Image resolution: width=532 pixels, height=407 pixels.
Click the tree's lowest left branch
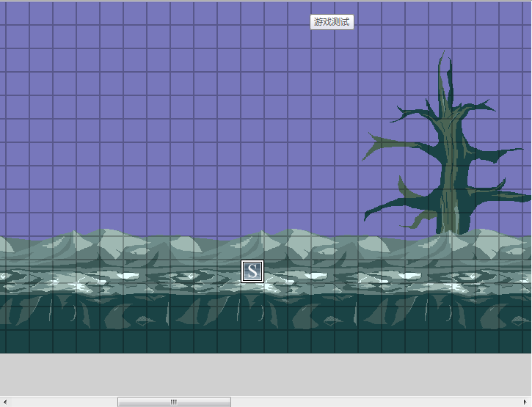click(415, 221)
